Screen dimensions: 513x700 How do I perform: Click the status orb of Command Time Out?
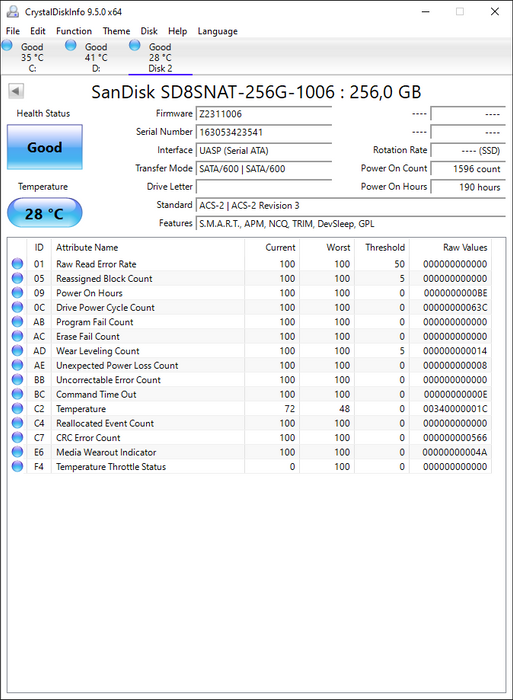click(x=17, y=394)
